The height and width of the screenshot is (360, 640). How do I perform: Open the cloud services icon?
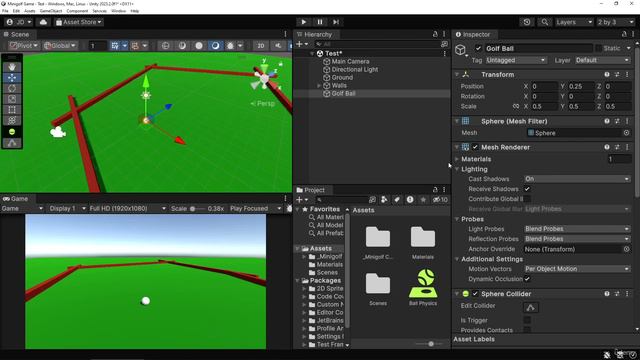coord(43,22)
